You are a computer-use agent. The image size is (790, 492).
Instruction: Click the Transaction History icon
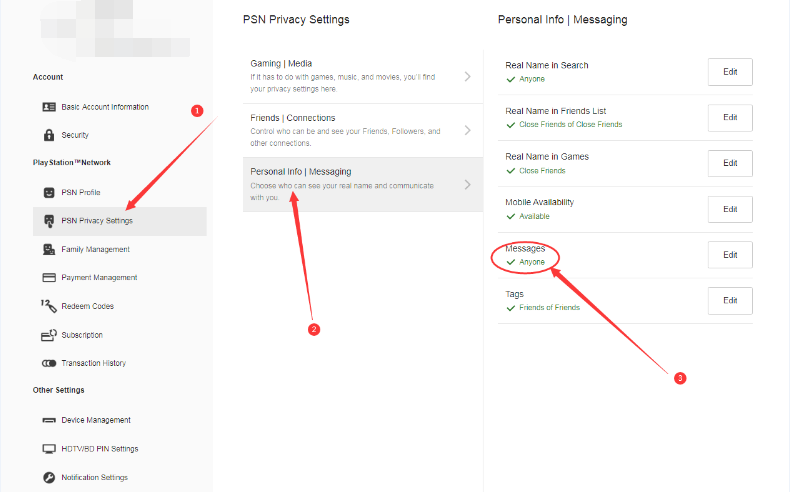coord(49,363)
